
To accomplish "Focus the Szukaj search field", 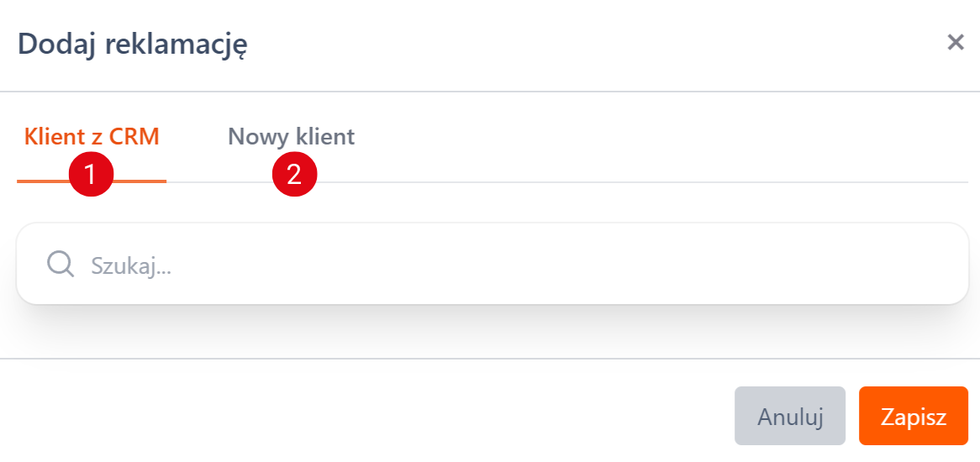I will 504,265.
